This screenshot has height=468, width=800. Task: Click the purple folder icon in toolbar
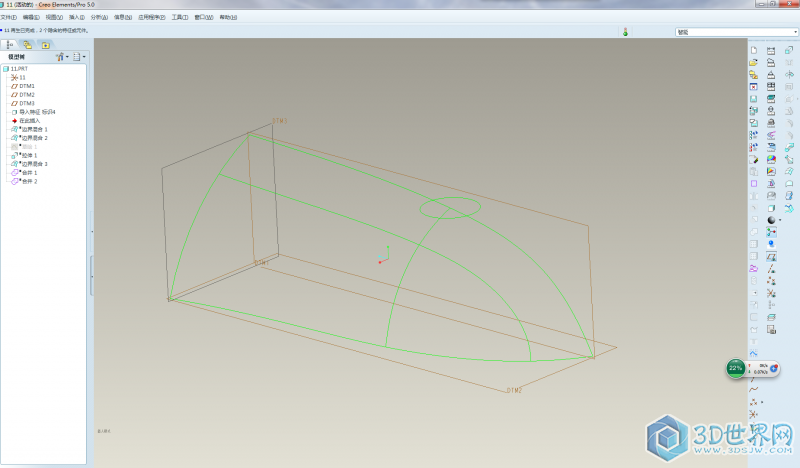754,268
